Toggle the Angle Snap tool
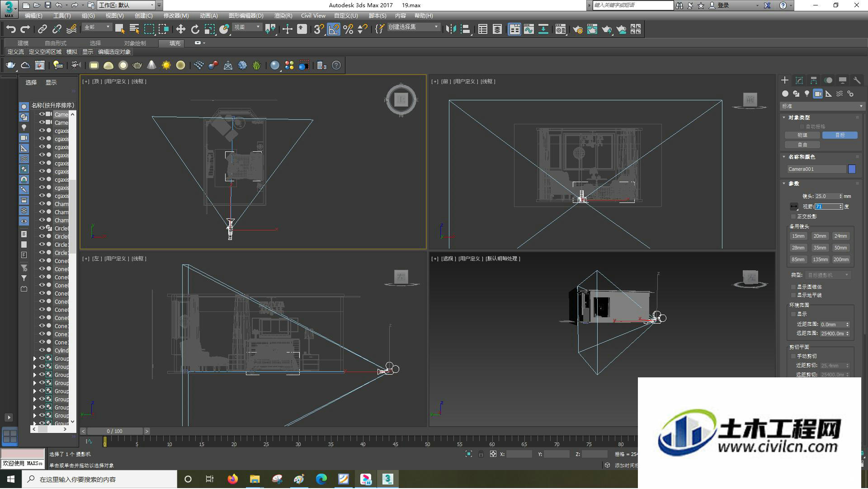Viewport: 868px width, 489px height. (334, 29)
